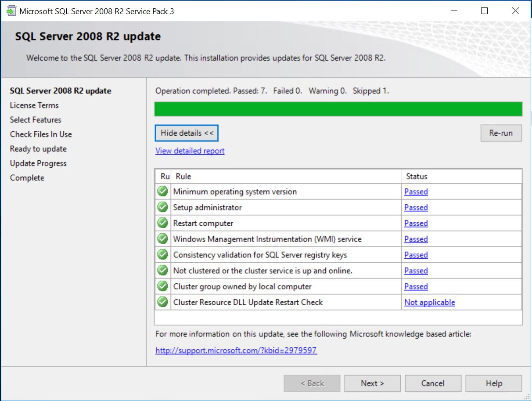This screenshot has height=401, width=532.
Task: Click 'Windows Management Instrumentation (WMI) service' text
Action: point(267,239)
